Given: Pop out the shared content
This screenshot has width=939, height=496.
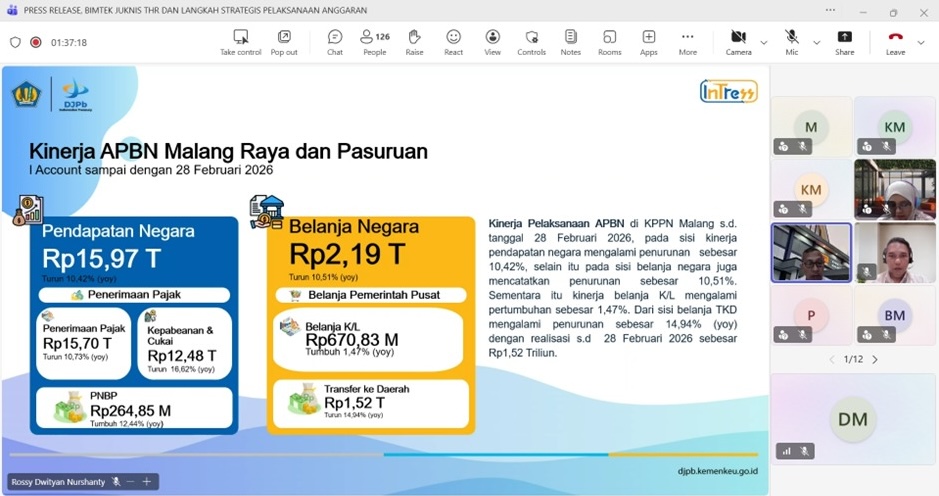Looking at the screenshot, I should 284,42.
